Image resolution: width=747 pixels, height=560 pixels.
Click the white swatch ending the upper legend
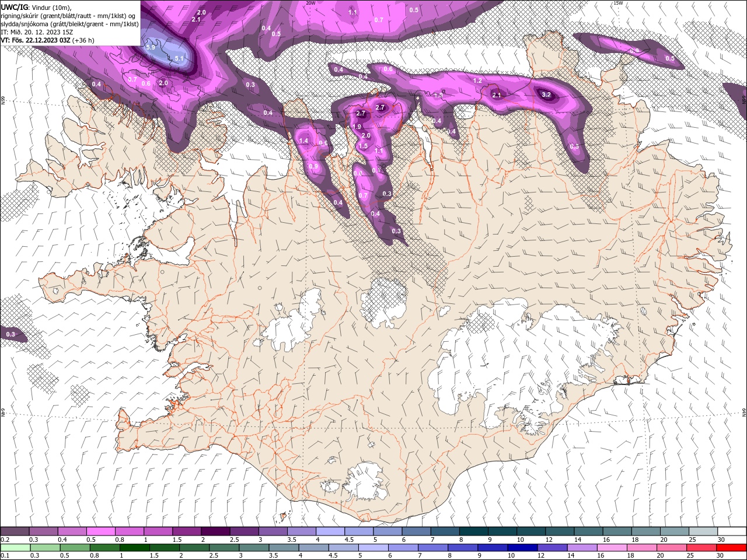[731, 531]
